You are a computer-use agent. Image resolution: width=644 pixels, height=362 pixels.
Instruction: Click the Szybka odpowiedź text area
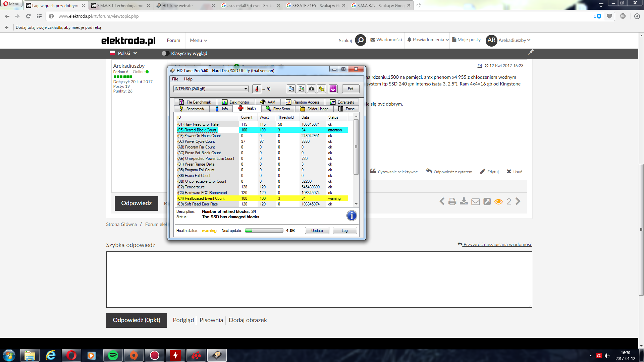click(x=319, y=280)
